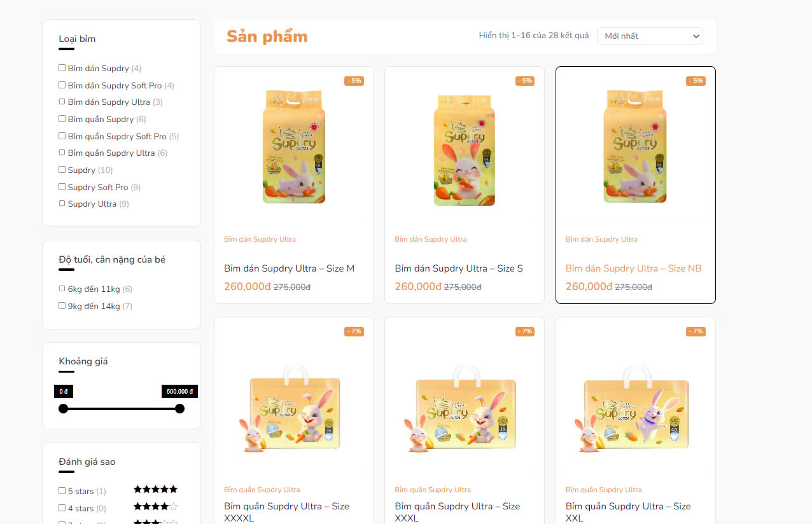
Task: Enable the 6kg đến 11kg filter
Action: pos(62,289)
